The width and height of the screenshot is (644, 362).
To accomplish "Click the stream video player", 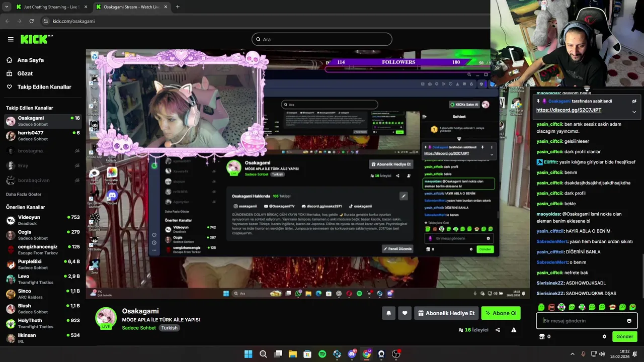I will (x=307, y=173).
